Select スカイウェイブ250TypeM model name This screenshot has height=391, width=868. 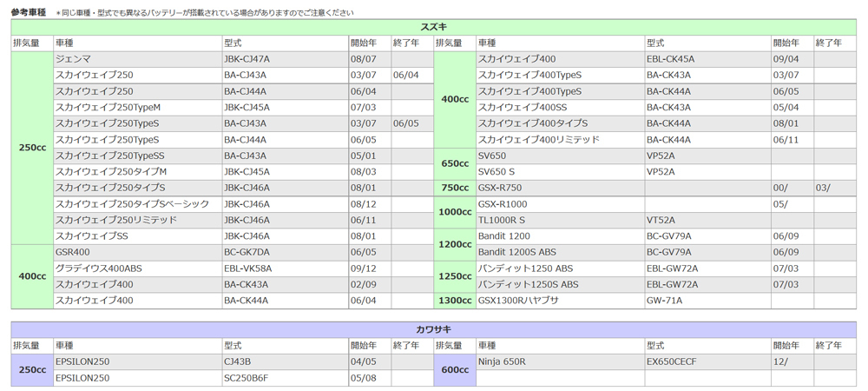(x=108, y=108)
